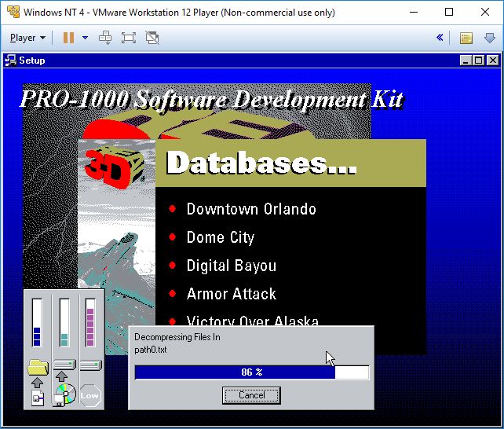The width and height of the screenshot is (504, 429).
Task: Click the middle disk drive icon
Action: [x=64, y=365]
